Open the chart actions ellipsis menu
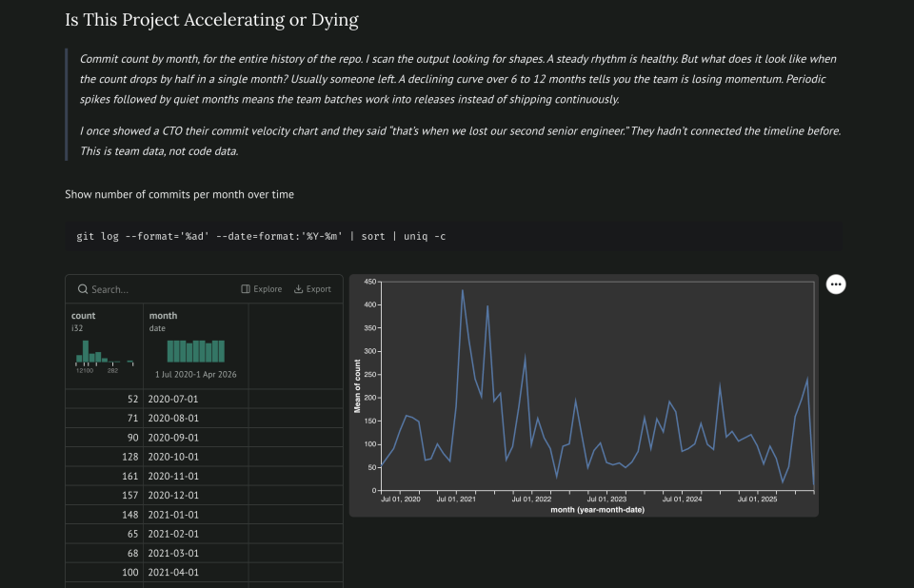914x588 pixels. [836, 284]
